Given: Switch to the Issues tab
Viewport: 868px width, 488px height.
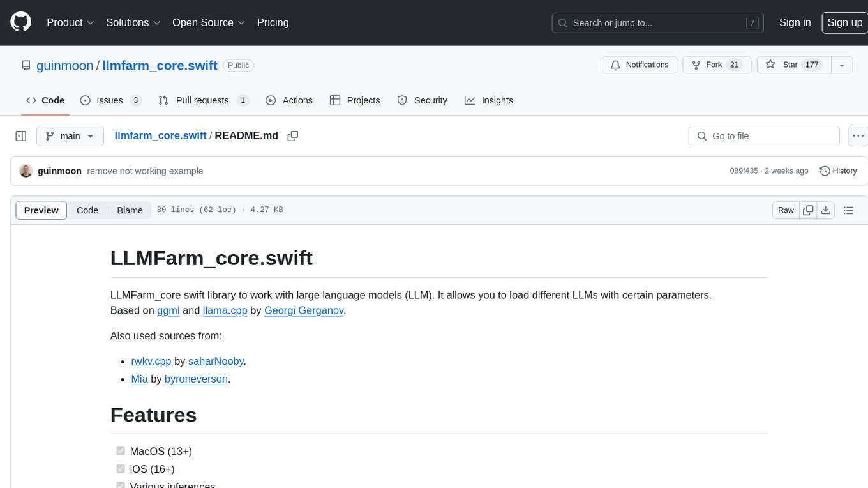Looking at the screenshot, I should (x=110, y=100).
